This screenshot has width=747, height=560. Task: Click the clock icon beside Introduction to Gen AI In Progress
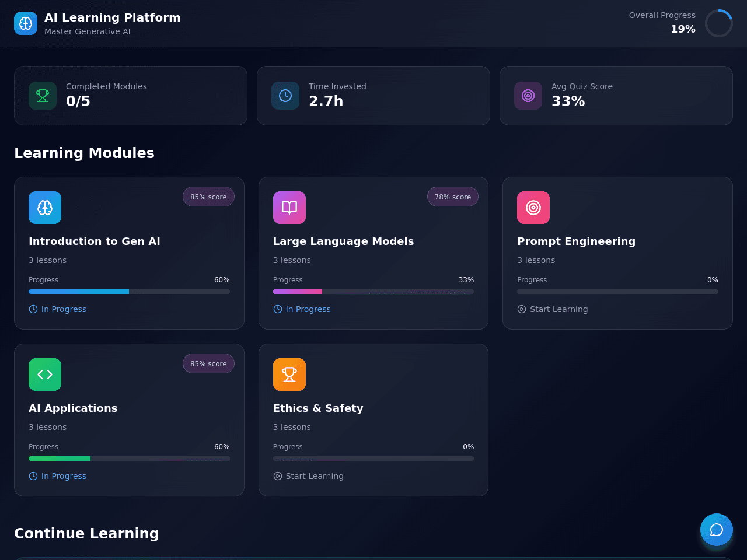click(x=33, y=309)
